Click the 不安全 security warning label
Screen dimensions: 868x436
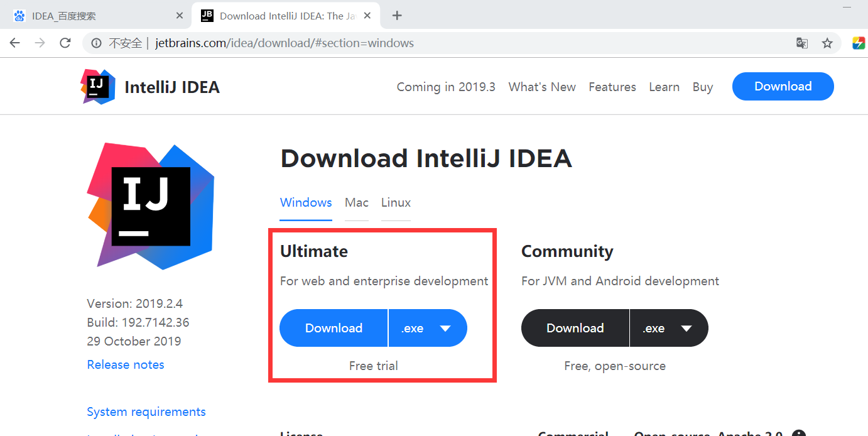pos(126,43)
